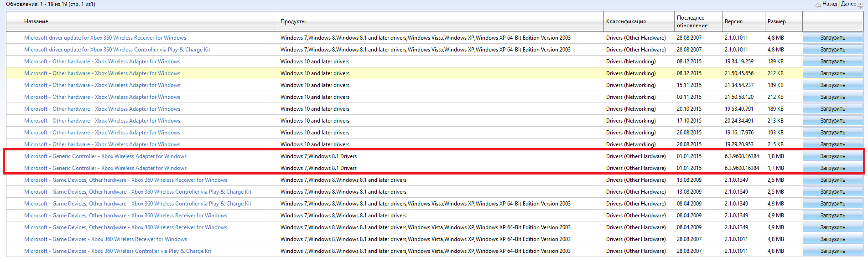Viewport: 868px width, 262px height.
Task: Click Загрузить for 'Game Devices - Xbox 360 Wireless Receiver'
Action: point(832,239)
